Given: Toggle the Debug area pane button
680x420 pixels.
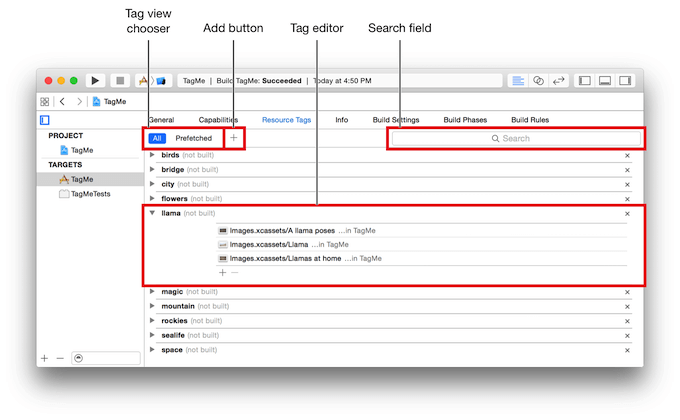Looking at the screenshot, I should pyautogui.click(x=605, y=81).
